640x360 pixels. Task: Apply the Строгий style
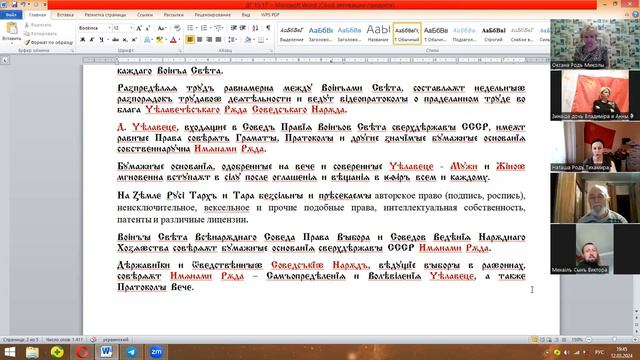[x=493, y=34]
